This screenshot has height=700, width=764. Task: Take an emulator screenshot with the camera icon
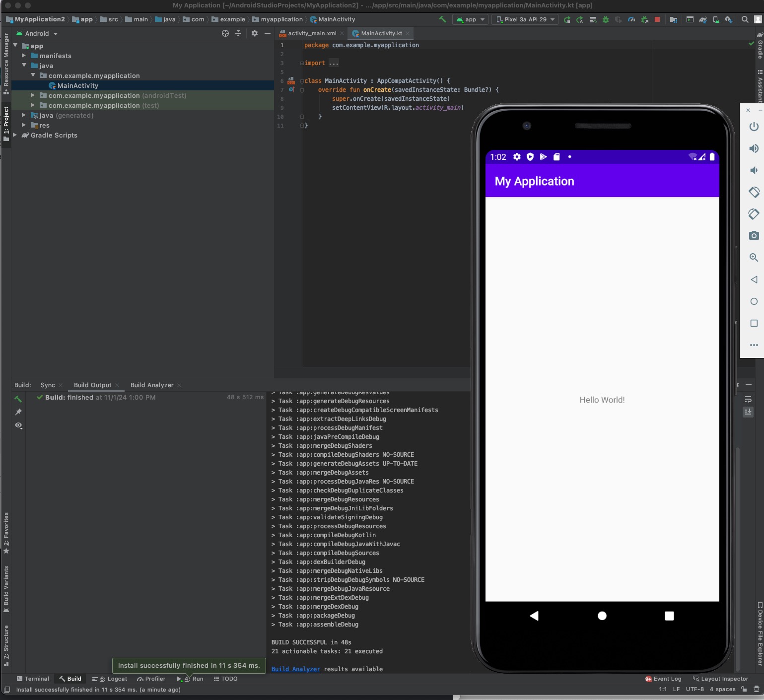coord(754,235)
